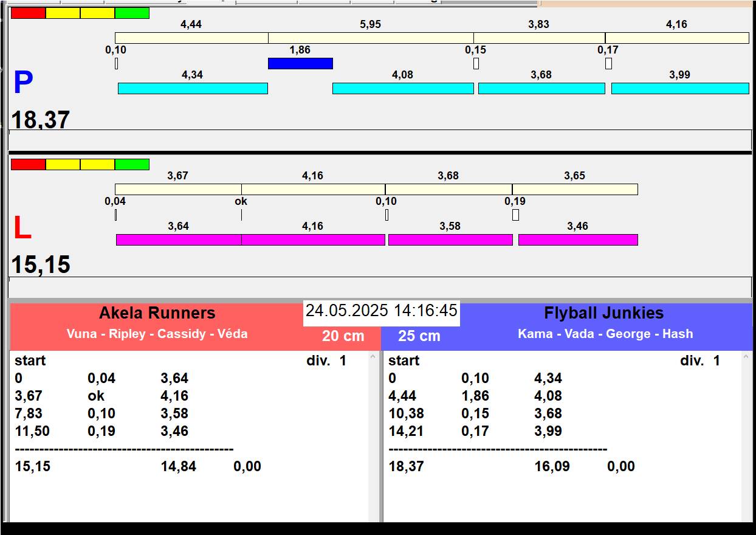The height and width of the screenshot is (535, 756).
Task: Click the cream 3,65 segment in lane L
Action: click(575, 189)
